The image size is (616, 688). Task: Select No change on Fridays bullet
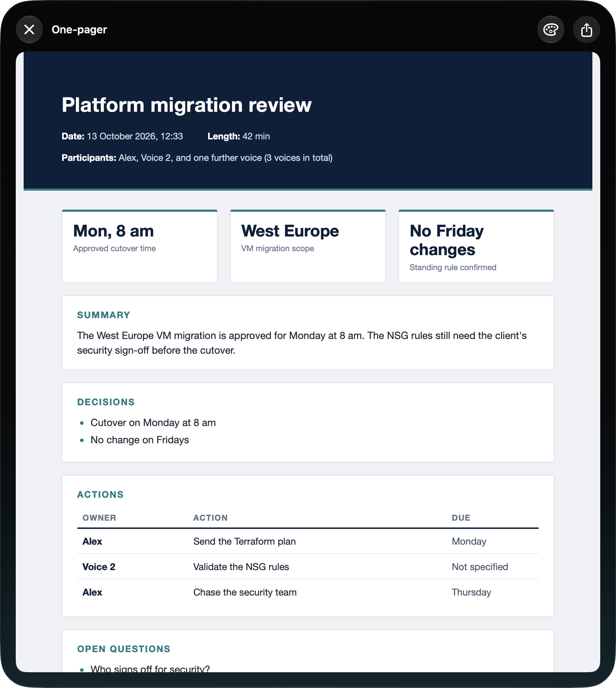(140, 440)
